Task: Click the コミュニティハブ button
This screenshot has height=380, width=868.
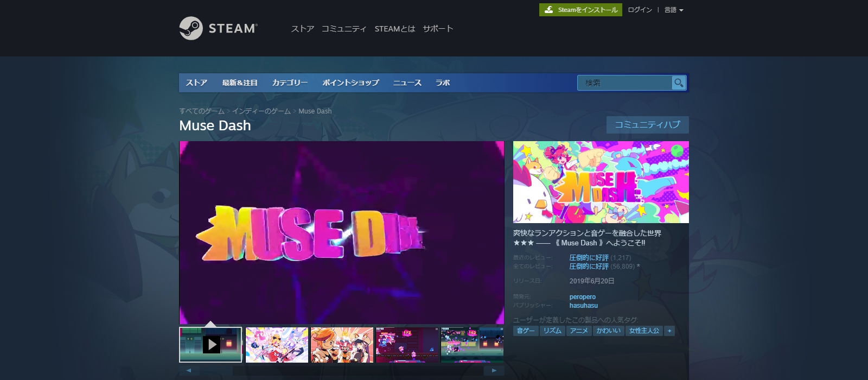Action: (647, 125)
